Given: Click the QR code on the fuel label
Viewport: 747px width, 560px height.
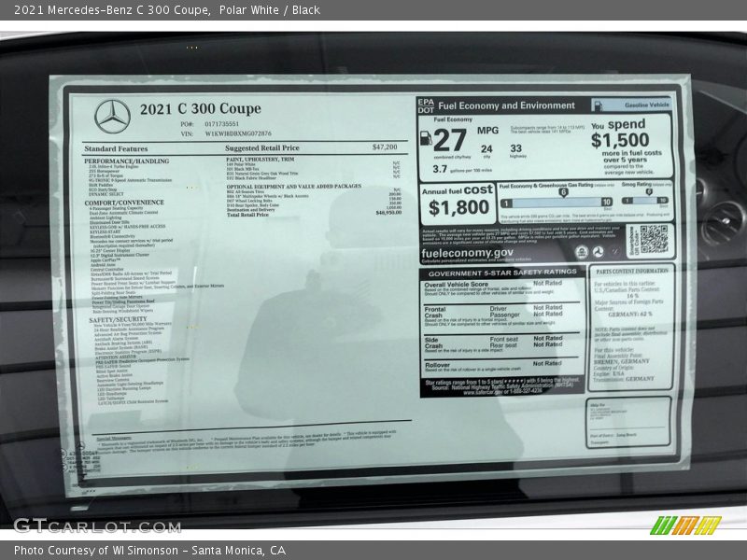Looking at the screenshot, I should point(653,240).
